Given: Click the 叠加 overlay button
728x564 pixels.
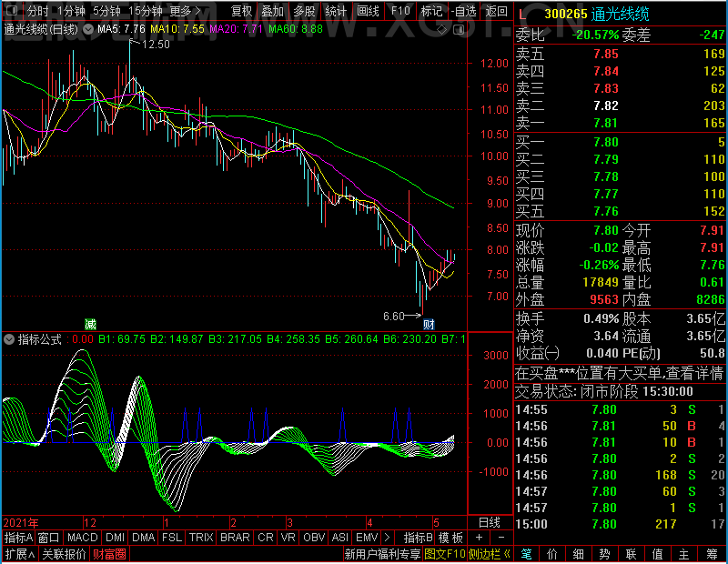Looking at the screenshot, I should [x=272, y=11].
